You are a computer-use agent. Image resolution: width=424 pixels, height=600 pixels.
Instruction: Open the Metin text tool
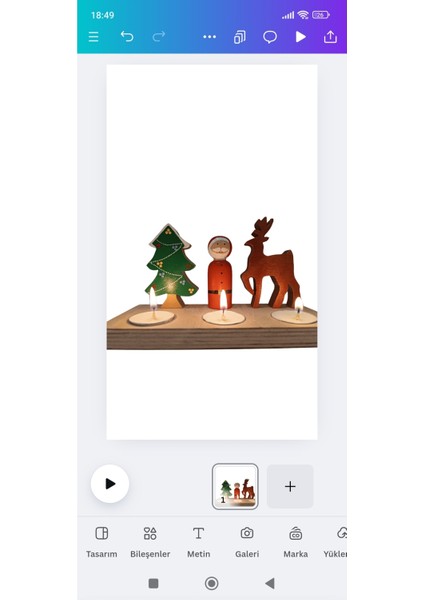click(199, 542)
